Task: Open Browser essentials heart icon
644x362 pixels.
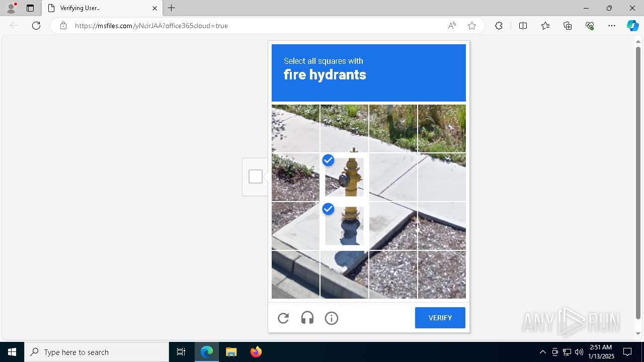Action: tap(590, 26)
